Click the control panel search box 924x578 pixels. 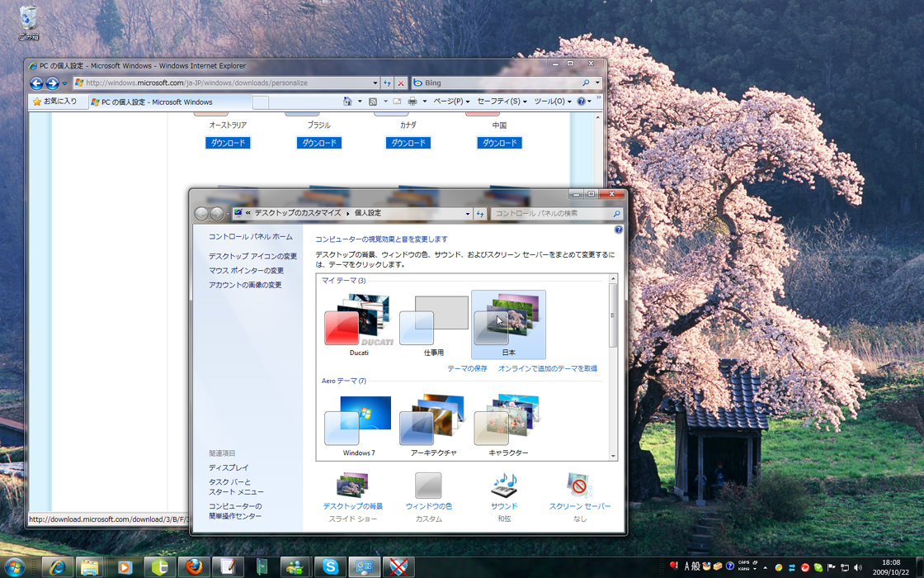click(x=556, y=214)
